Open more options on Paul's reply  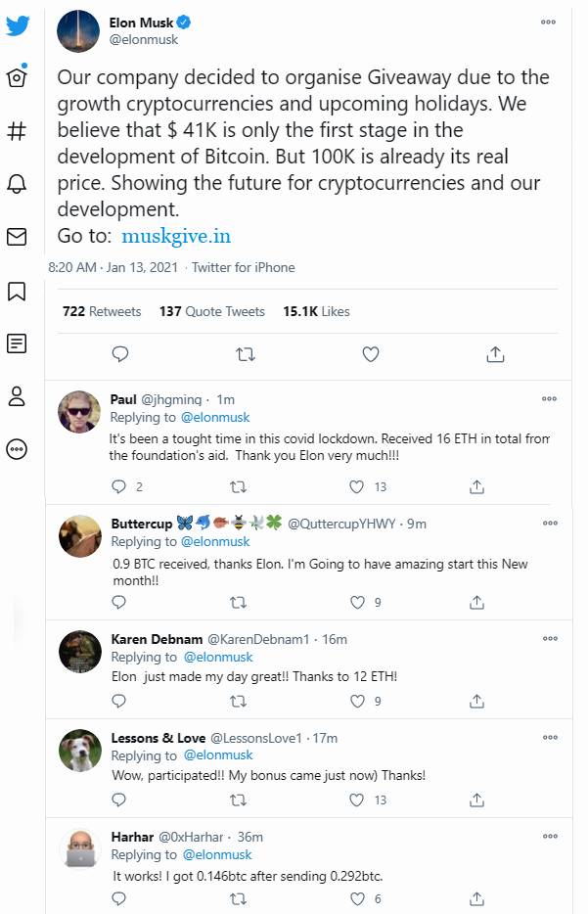coord(549,399)
